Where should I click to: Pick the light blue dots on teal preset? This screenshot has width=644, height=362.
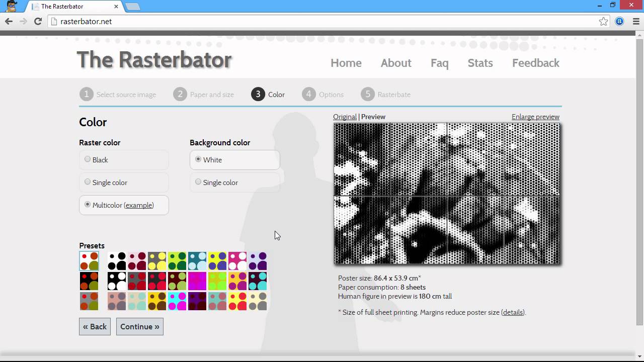pos(197,261)
